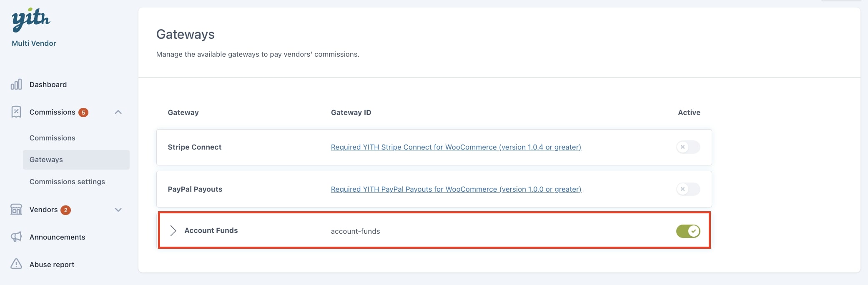Click the Commissions badge showing 5

click(x=83, y=112)
